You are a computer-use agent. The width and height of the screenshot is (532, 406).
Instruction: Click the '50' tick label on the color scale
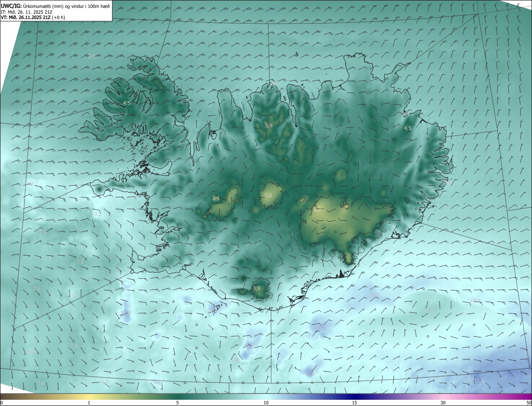529,403
